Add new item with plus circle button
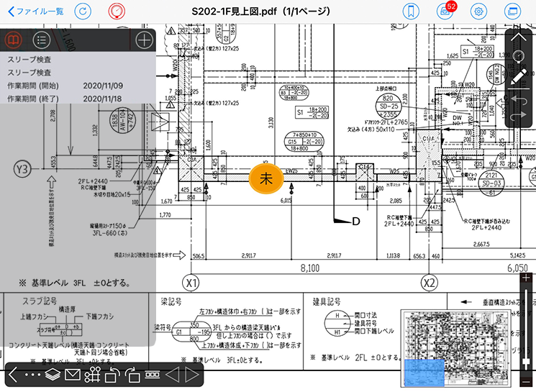Viewport: 536px width, 392px height. (144, 40)
